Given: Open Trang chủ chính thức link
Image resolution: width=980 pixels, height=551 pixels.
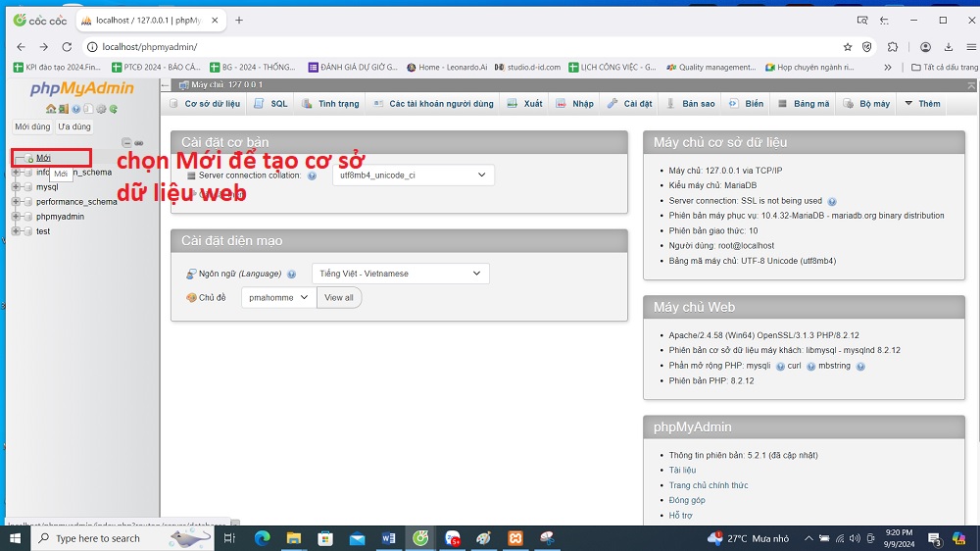Looking at the screenshot, I should (709, 485).
